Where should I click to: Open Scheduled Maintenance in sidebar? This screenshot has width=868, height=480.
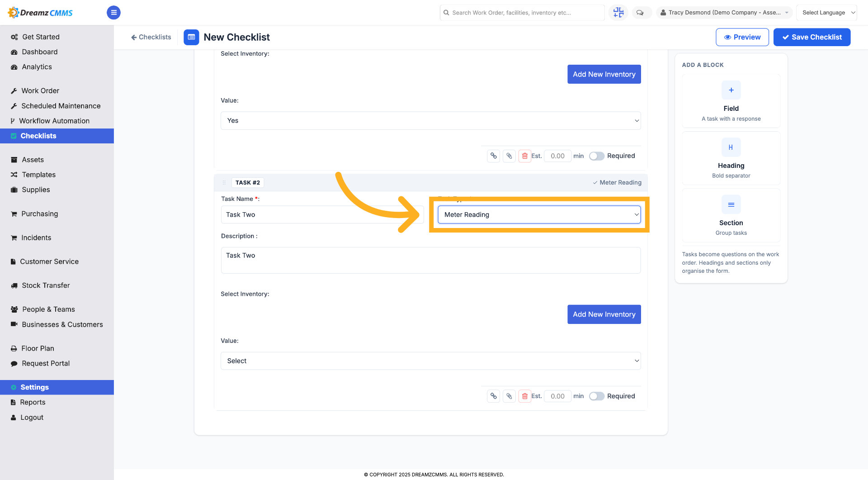57,106
